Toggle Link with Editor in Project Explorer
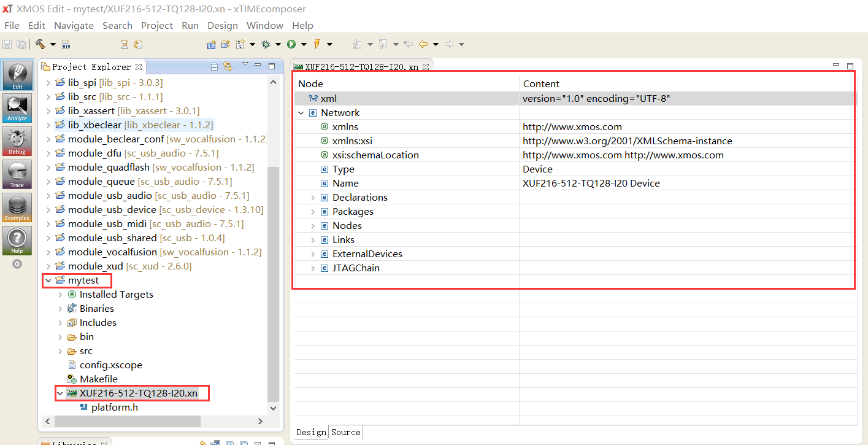 [x=228, y=66]
